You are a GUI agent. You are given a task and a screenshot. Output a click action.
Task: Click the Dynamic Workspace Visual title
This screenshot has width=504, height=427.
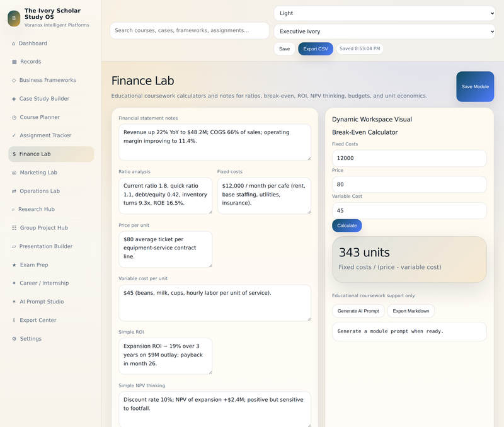tap(372, 120)
